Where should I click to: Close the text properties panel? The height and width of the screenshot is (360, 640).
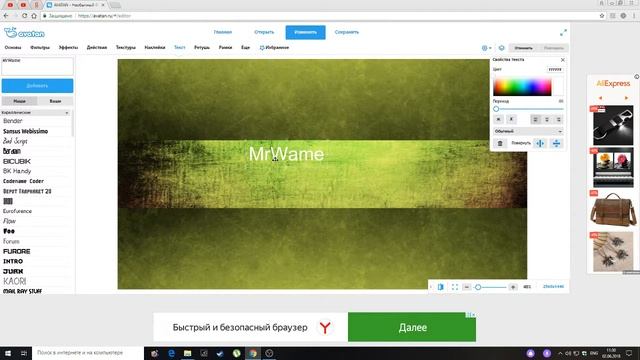tap(562, 60)
